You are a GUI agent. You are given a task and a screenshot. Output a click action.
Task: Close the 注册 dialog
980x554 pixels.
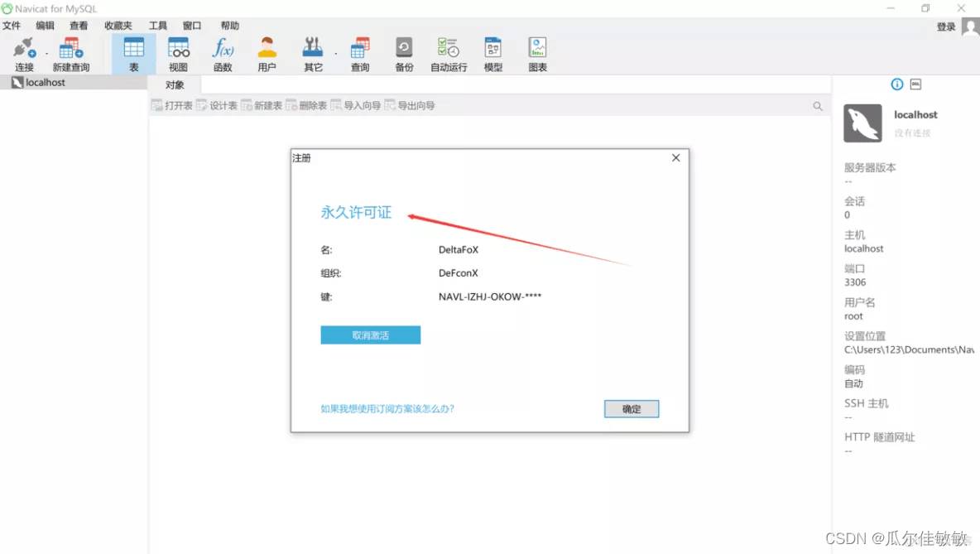675,158
